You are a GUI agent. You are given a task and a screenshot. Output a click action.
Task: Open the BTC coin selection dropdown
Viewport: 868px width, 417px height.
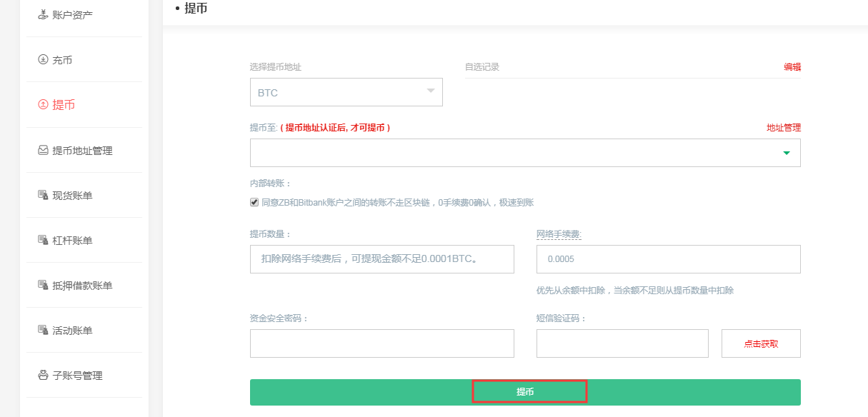(346, 92)
